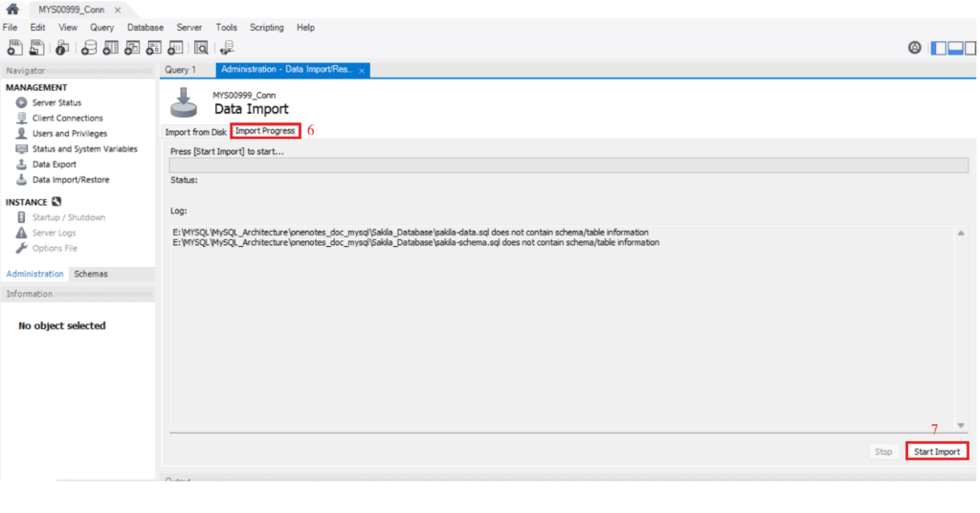This screenshot has height=513, width=980.
Task: Click the import progress bar
Action: 568,166
